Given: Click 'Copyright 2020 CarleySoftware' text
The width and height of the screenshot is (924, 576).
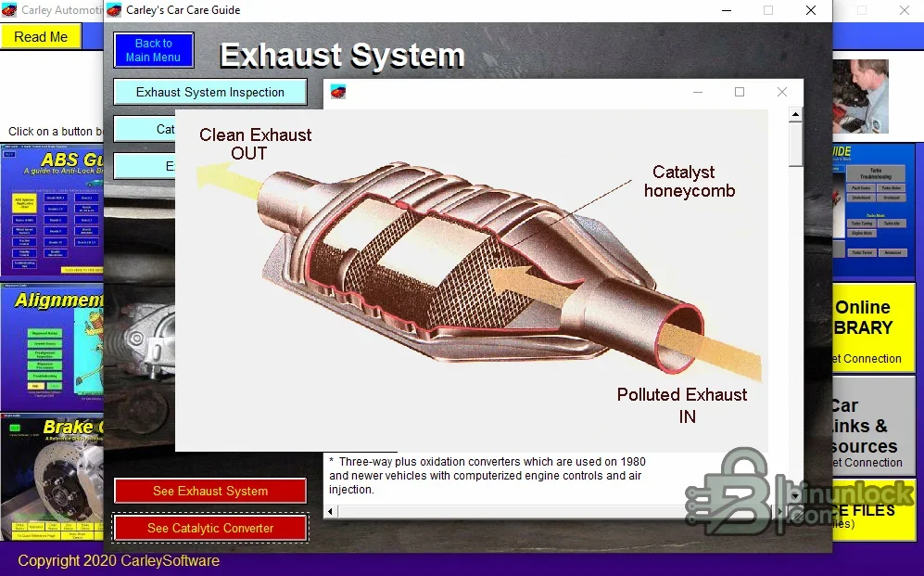Looking at the screenshot, I should point(119,560).
